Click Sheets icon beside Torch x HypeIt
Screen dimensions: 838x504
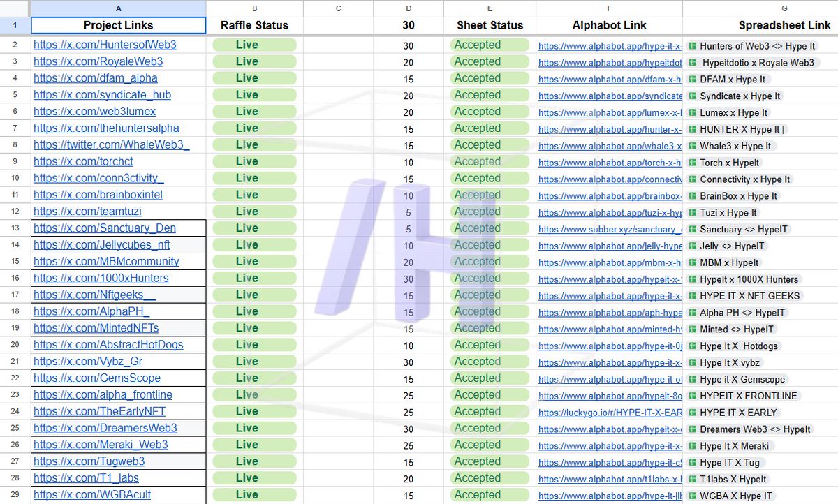tap(692, 163)
